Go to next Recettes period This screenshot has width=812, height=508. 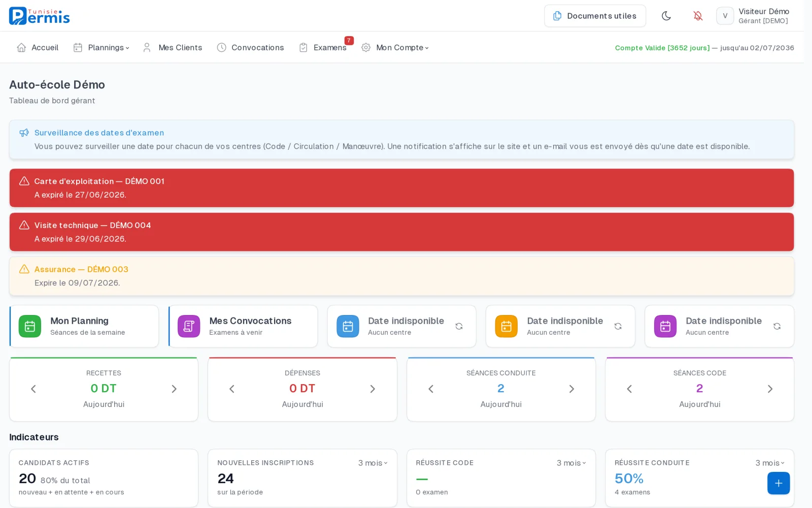[174, 389]
